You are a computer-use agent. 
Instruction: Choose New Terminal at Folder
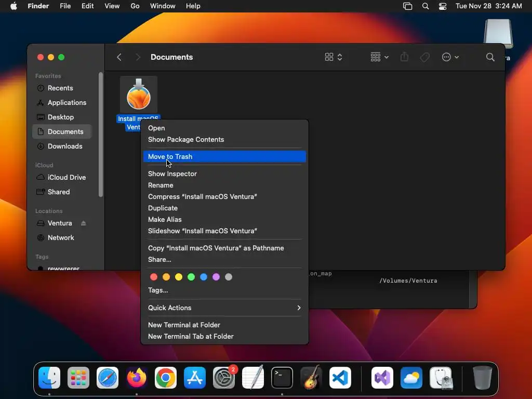click(x=224, y=325)
